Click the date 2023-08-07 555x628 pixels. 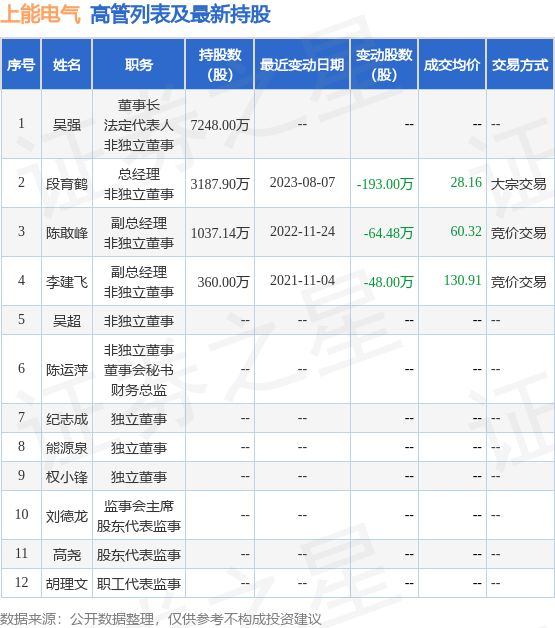coord(302,183)
